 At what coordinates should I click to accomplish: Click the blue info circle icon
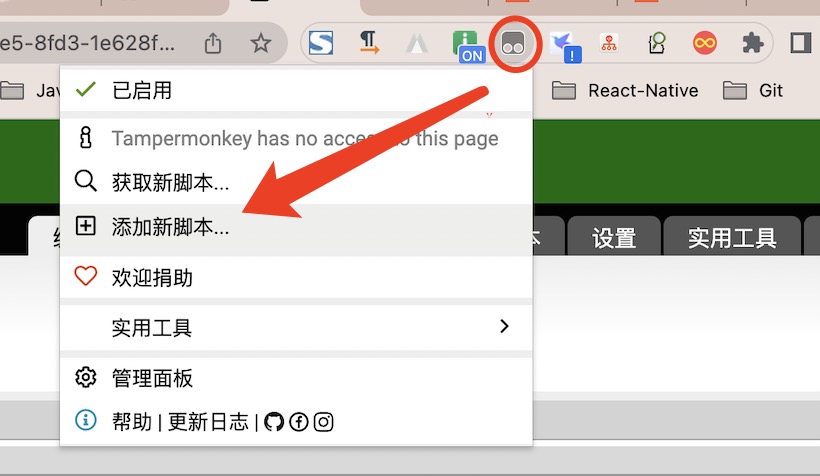point(86,420)
